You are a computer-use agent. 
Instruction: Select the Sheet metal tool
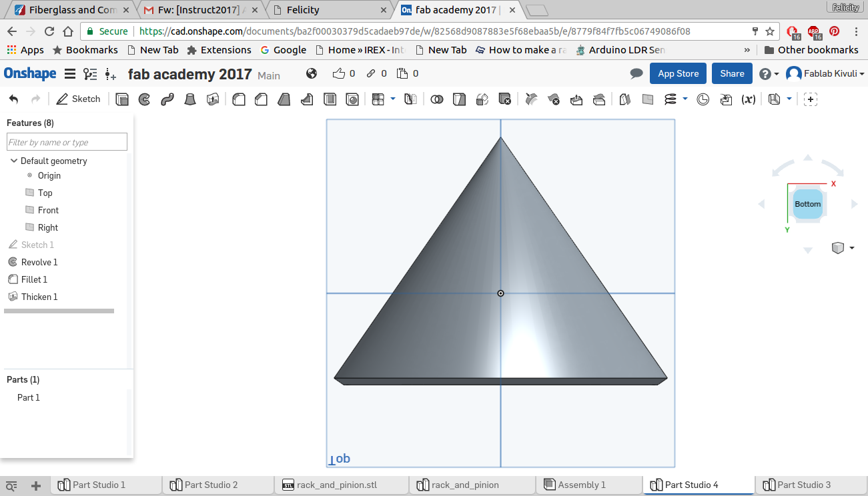(x=774, y=99)
